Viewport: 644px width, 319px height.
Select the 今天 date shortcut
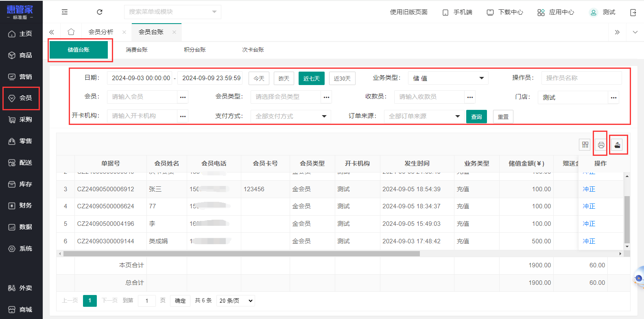tap(259, 79)
